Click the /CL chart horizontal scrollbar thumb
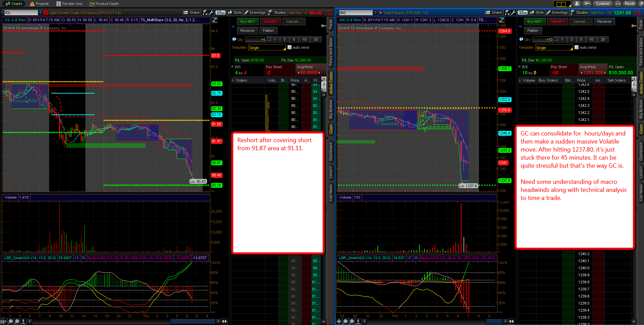Screen dimensions: 644x325 coord(193,321)
